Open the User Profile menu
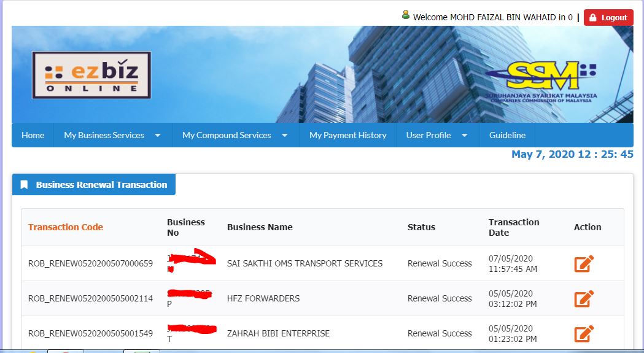 429,135
